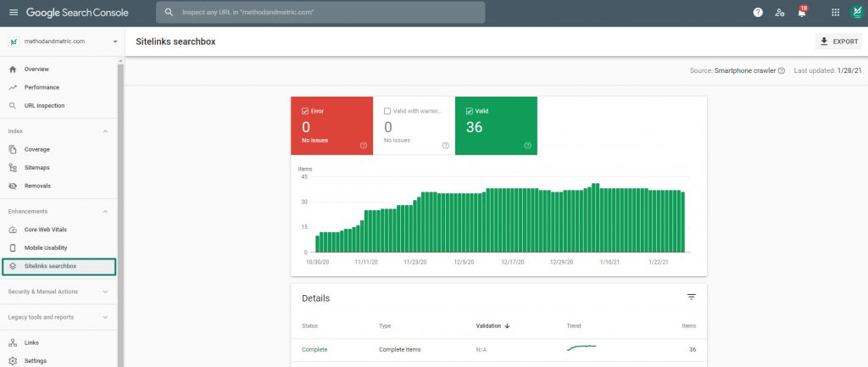
Task: Open notifications bell with 18 badge
Action: [x=802, y=12]
